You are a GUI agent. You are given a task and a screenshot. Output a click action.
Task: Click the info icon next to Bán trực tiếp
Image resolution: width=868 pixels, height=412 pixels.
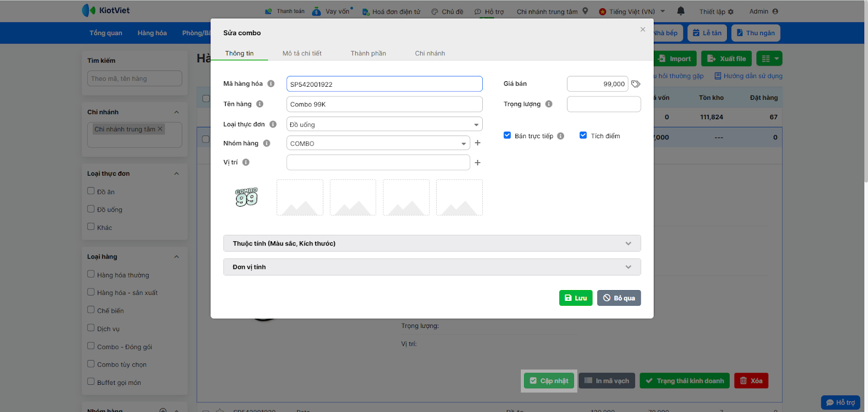[x=560, y=136]
